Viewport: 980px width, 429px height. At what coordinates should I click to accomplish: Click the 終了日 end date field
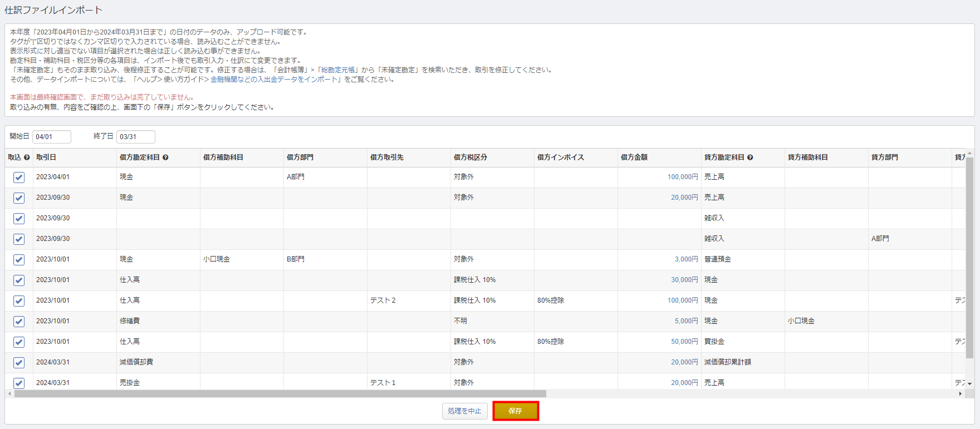[136, 137]
